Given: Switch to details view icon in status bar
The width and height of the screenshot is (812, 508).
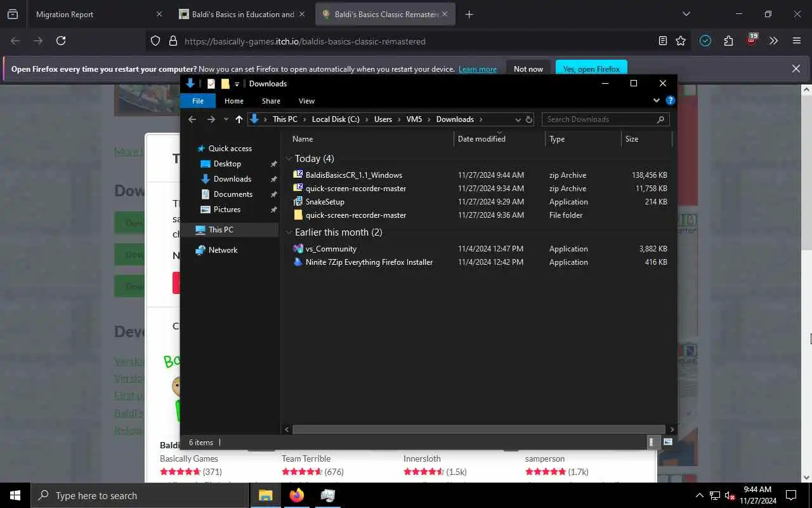Looking at the screenshot, I should tap(652, 442).
